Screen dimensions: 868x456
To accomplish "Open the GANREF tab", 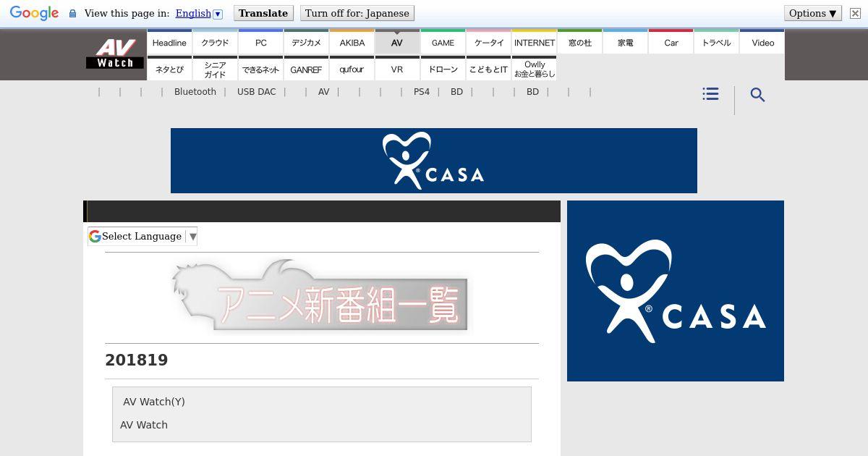I will tap(306, 69).
